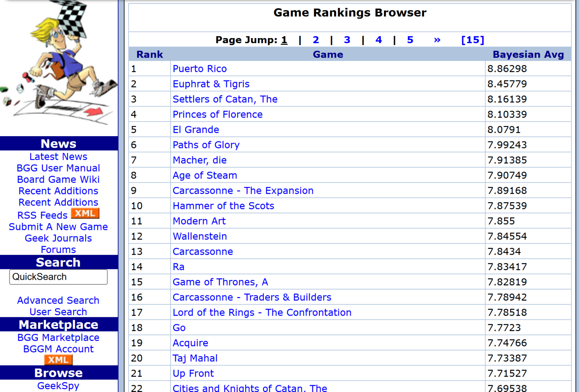The image size is (579, 392).
Task: Click the Game Rankings Browser heading
Action: tap(350, 13)
